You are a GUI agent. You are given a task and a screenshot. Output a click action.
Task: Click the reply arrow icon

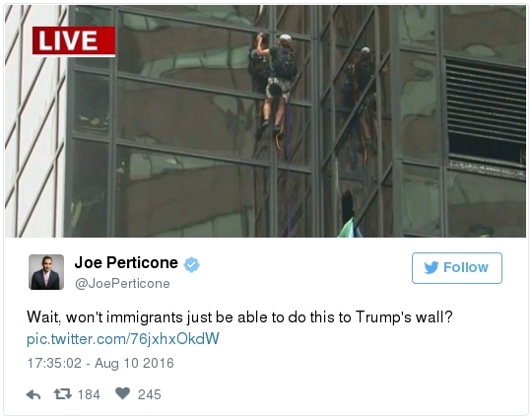point(33,394)
